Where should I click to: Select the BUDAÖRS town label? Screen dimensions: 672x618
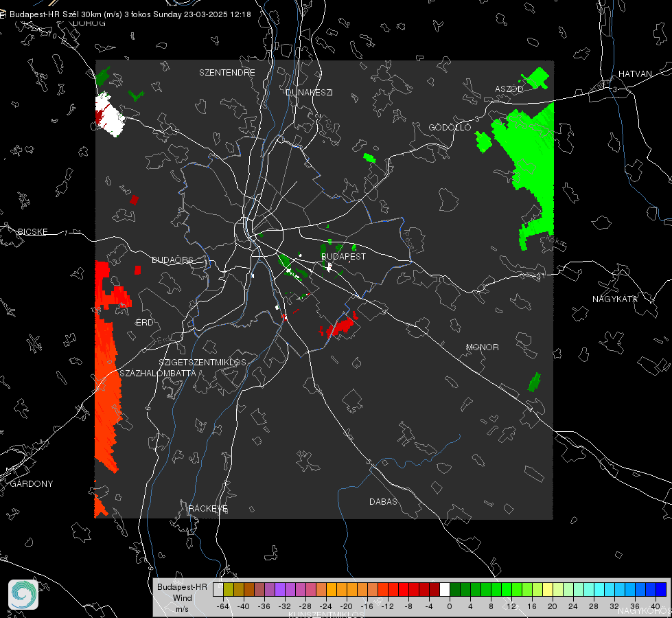point(172,260)
